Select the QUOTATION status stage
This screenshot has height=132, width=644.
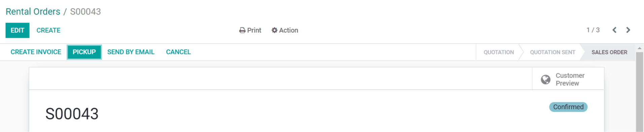[x=499, y=52]
